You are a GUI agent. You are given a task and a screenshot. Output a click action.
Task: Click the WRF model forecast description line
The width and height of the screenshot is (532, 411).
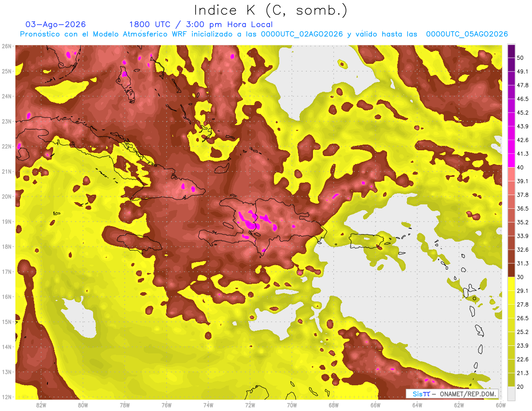pyautogui.click(x=264, y=34)
